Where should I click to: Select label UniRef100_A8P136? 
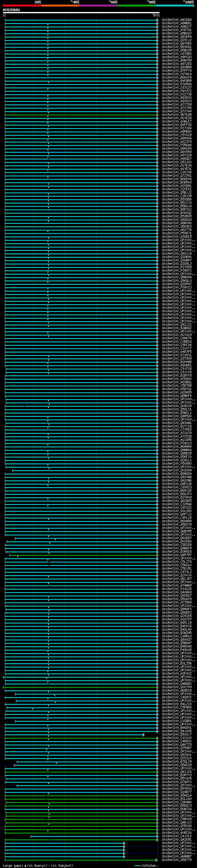(x=177, y=484)
